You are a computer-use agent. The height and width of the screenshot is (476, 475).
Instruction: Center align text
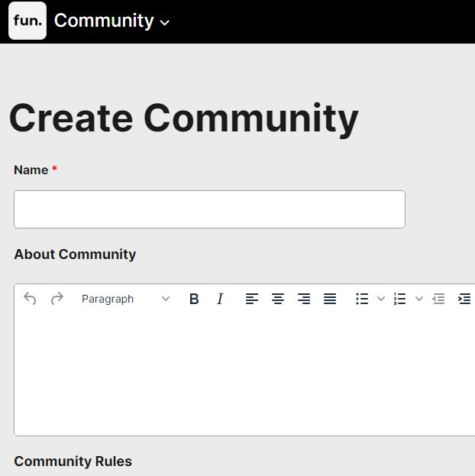click(278, 299)
